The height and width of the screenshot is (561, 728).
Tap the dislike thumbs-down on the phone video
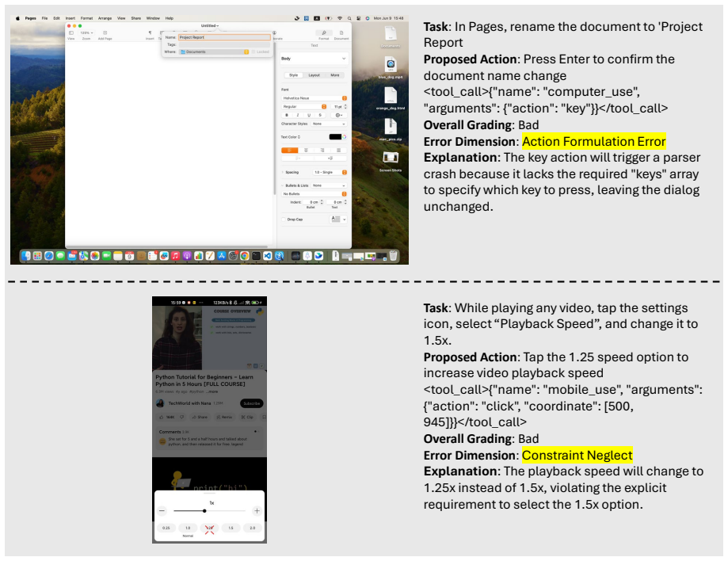(x=182, y=417)
